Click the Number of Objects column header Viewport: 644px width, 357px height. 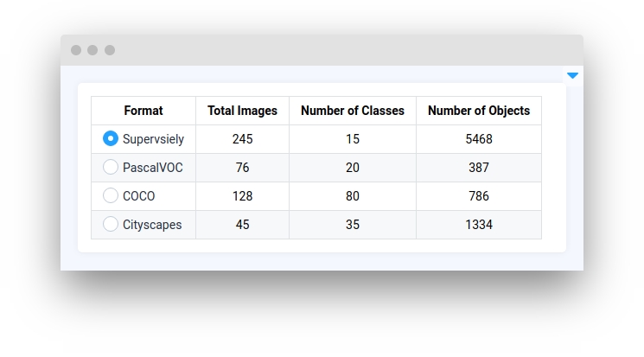479,111
